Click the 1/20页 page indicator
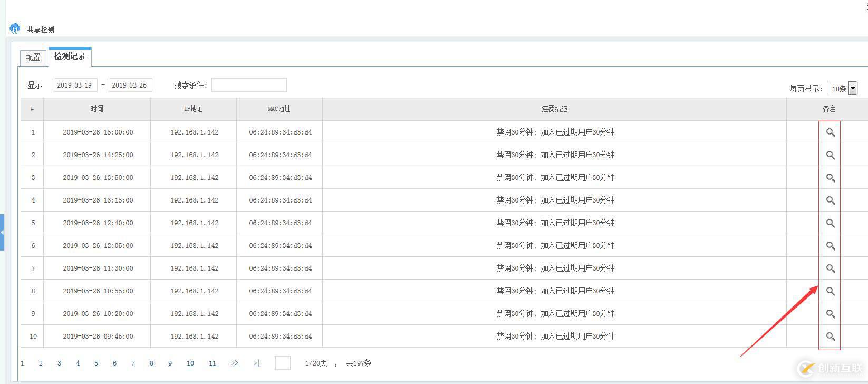 [x=316, y=363]
